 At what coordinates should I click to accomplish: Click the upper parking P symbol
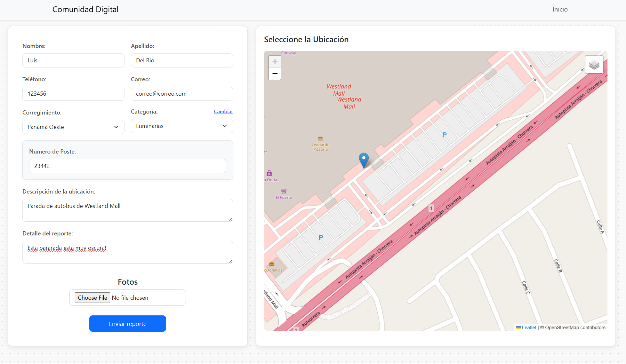click(444, 135)
